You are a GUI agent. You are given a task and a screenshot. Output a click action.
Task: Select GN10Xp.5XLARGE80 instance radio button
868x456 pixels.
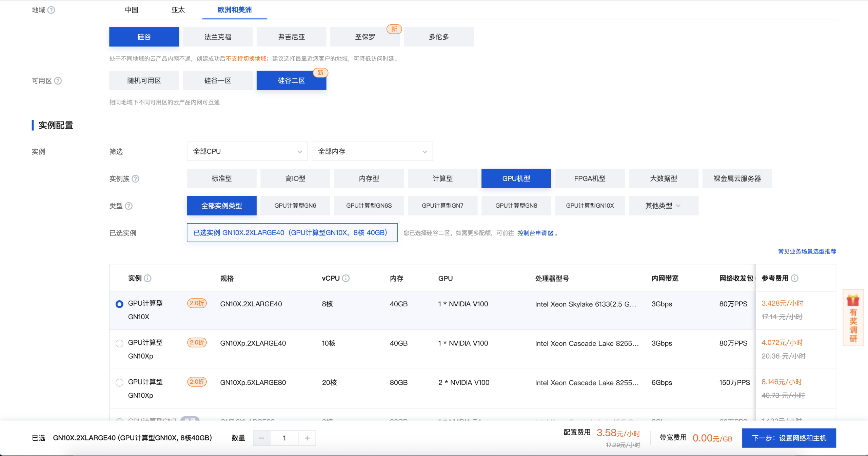click(119, 383)
